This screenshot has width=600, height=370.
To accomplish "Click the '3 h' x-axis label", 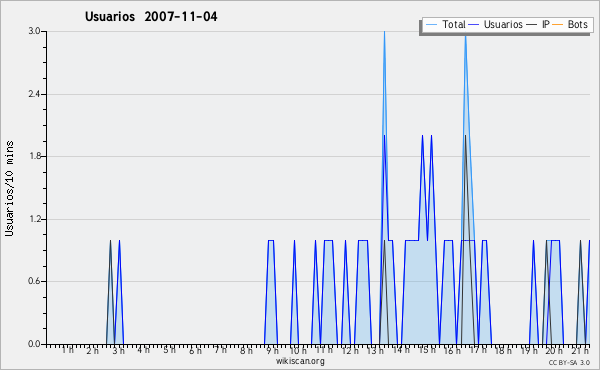I will (x=118, y=350).
